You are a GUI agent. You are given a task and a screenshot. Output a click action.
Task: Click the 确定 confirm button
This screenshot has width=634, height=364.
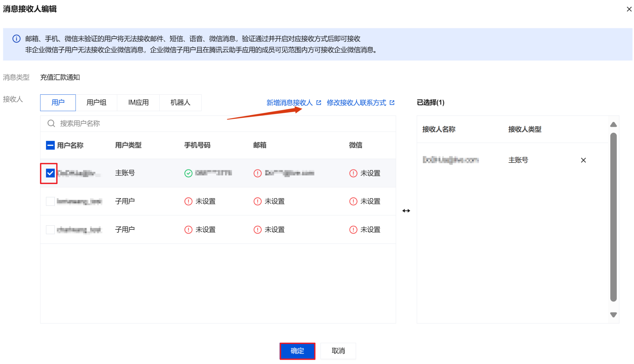point(297,351)
